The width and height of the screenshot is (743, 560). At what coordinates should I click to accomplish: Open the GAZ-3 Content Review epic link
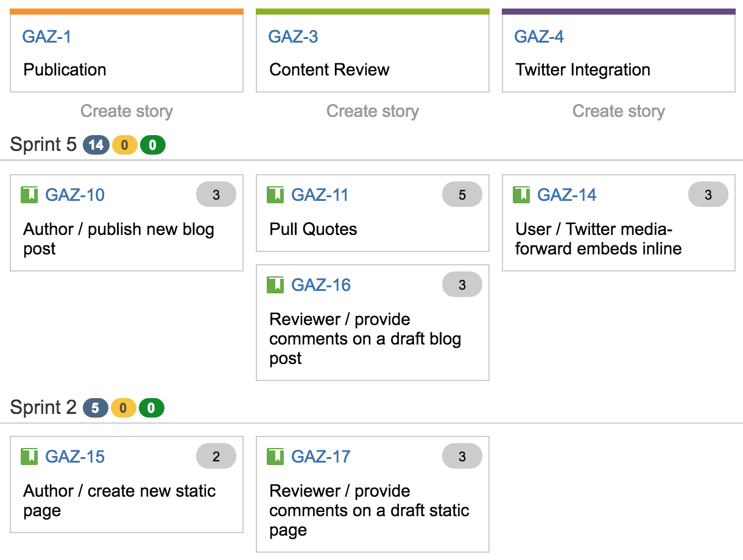293,37
